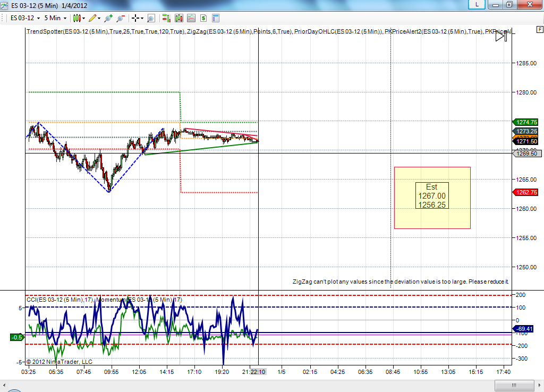Expand the crosshair cursor dropdown arrow
Viewport: 544px width, 392px height.
point(142,19)
